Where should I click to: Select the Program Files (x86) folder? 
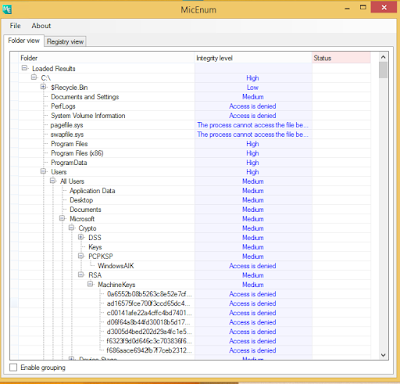77,153
